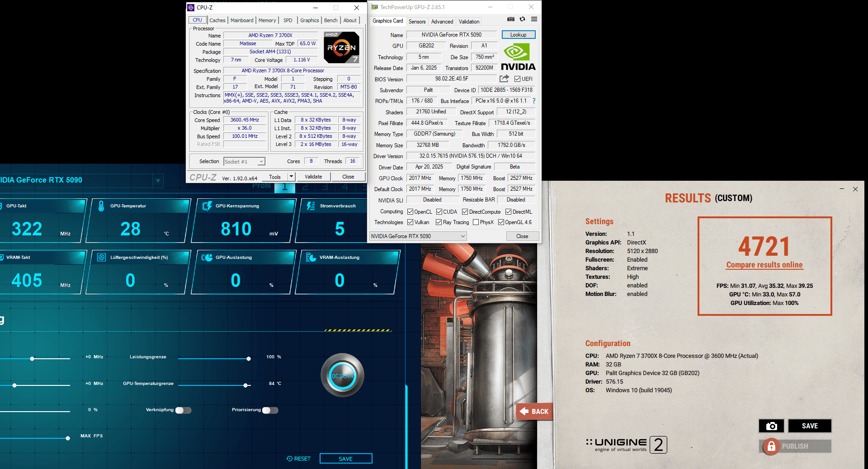Open the Graphics tab in CPU-Z
The height and width of the screenshot is (469, 868).
tap(310, 20)
